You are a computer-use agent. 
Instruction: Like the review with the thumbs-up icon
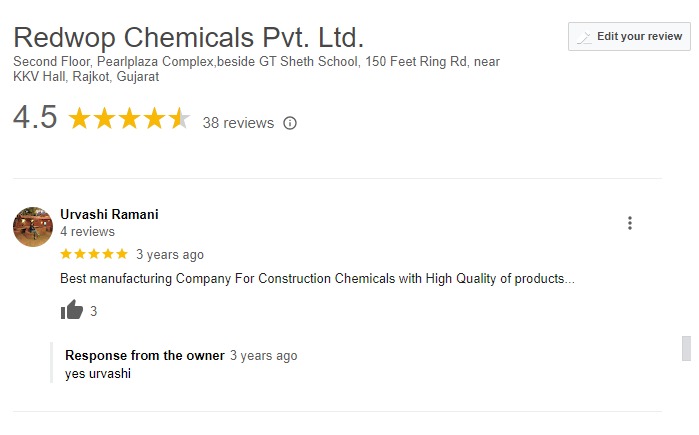(x=71, y=311)
